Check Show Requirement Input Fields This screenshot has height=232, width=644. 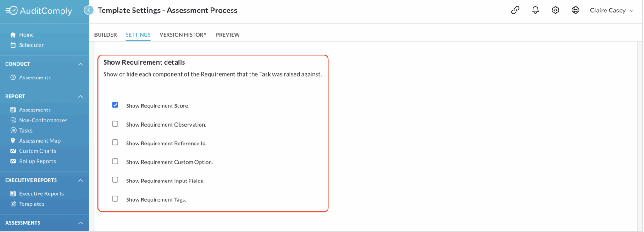coord(115,180)
